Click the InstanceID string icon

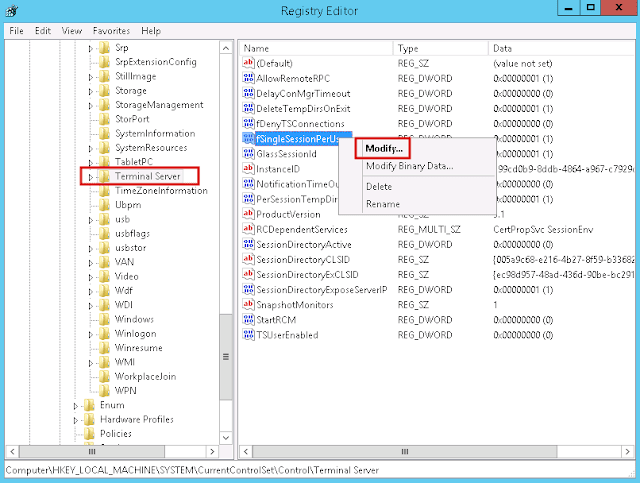248,169
